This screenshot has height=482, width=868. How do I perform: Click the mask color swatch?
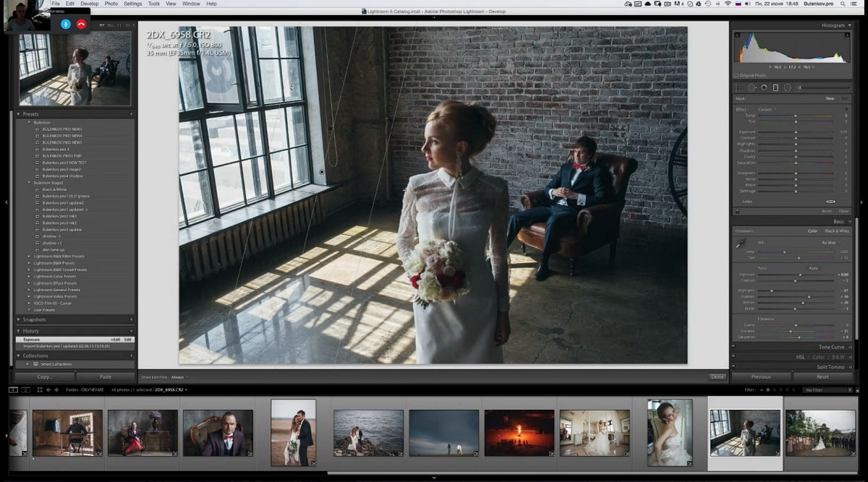pos(830,202)
